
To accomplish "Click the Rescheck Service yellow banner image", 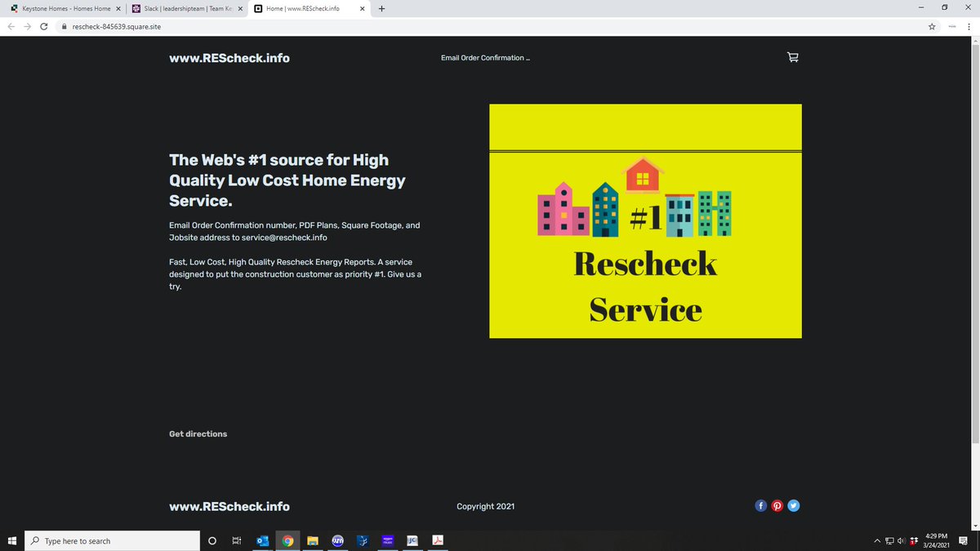I will click(645, 220).
